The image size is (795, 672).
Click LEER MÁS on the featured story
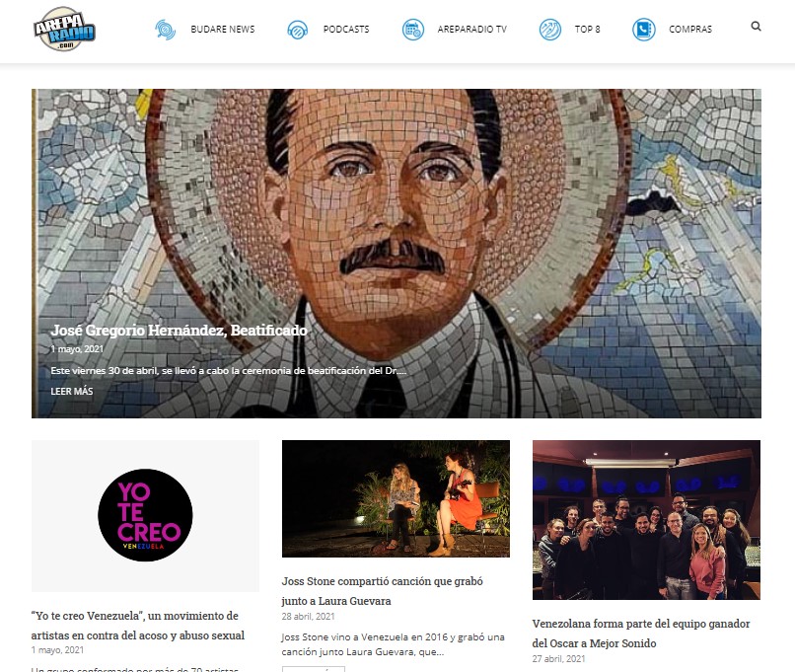72,391
